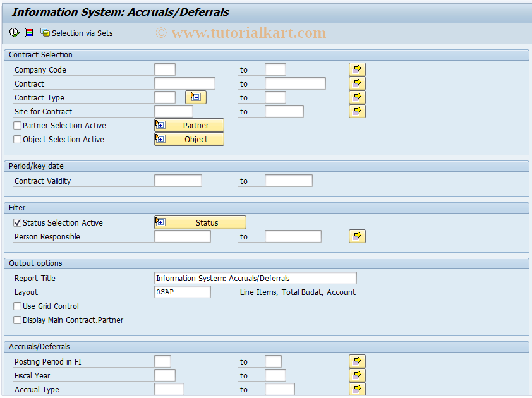Click the Partner button
The width and height of the screenshot is (532, 398).
189,125
